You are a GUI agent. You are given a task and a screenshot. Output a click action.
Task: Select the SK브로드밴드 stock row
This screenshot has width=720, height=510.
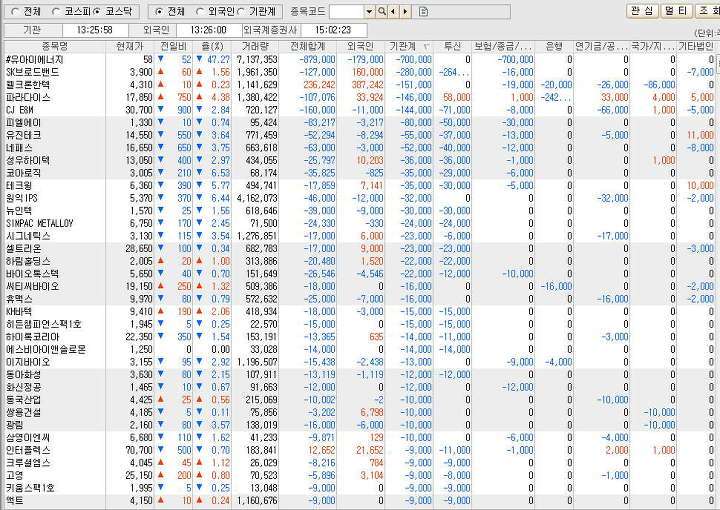coord(360,72)
